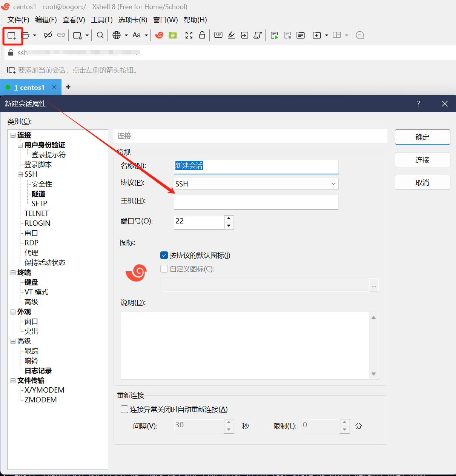
Task: Collapse the 连接 tree node
Action: 13,135
